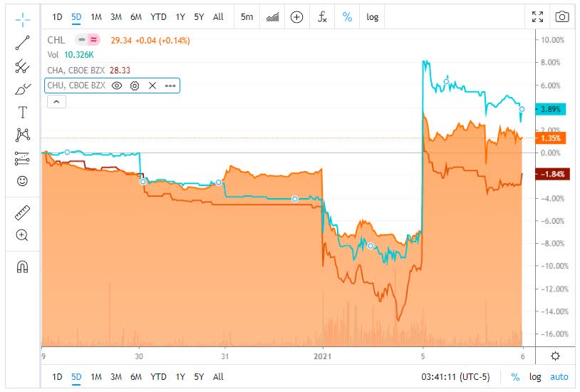Select the trend line drawing tool

[22, 43]
